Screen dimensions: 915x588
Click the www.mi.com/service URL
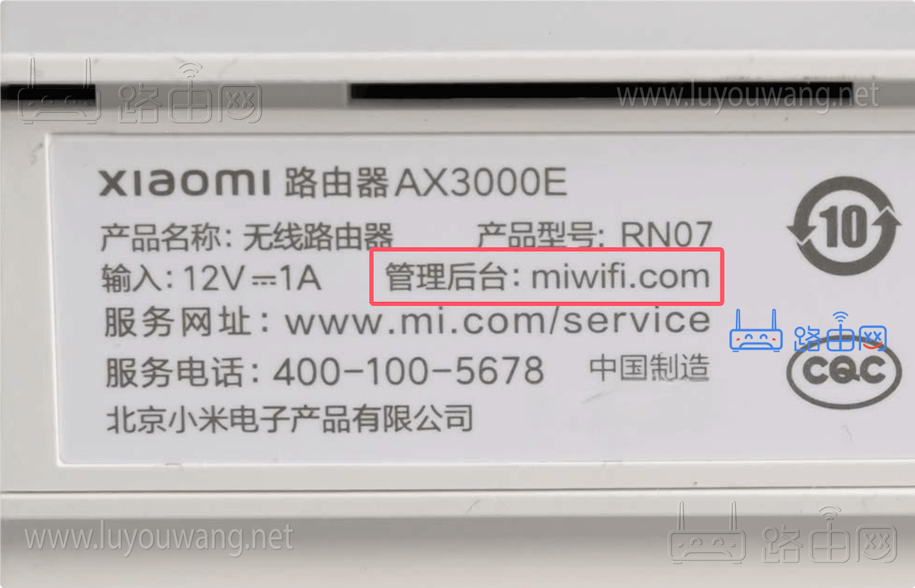pos(498,322)
